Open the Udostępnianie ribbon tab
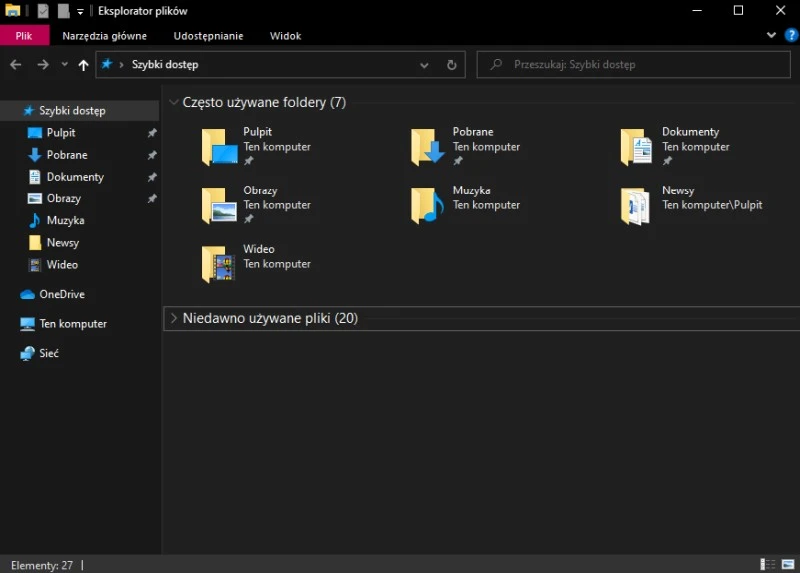 click(x=208, y=36)
